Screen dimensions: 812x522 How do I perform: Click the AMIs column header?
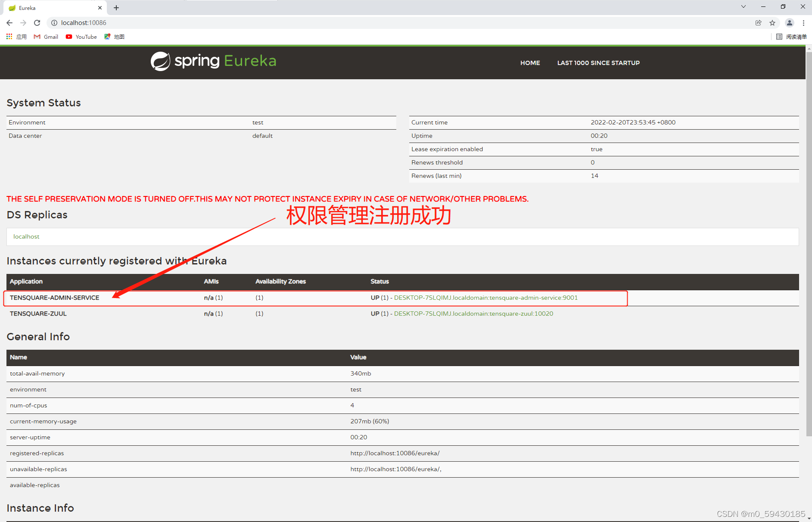point(211,281)
